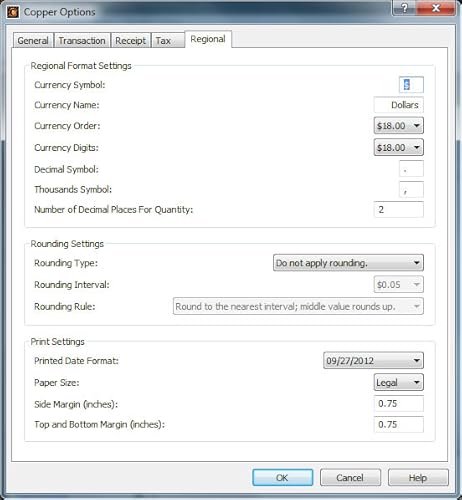Viewport: 462px width, 500px height.
Task: Switch to the Receipt tab
Action: [130, 41]
